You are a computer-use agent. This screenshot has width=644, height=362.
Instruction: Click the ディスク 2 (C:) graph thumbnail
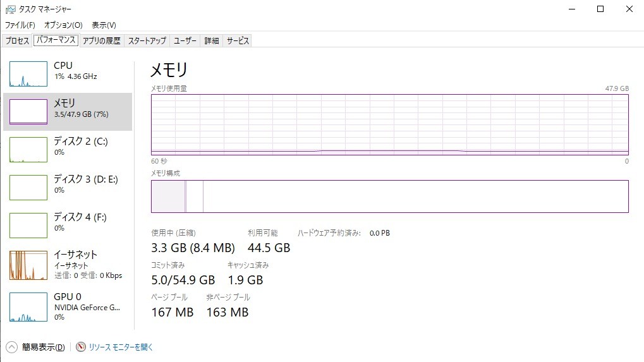pos(28,150)
